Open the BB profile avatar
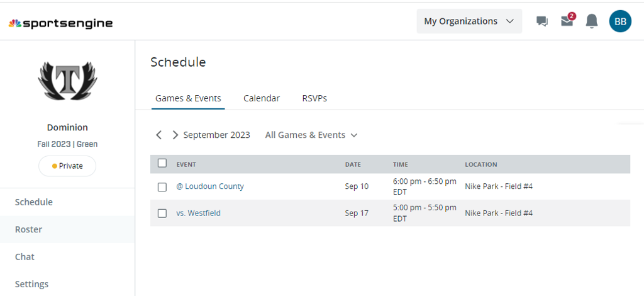The height and width of the screenshot is (296, 644). (620, 21)
